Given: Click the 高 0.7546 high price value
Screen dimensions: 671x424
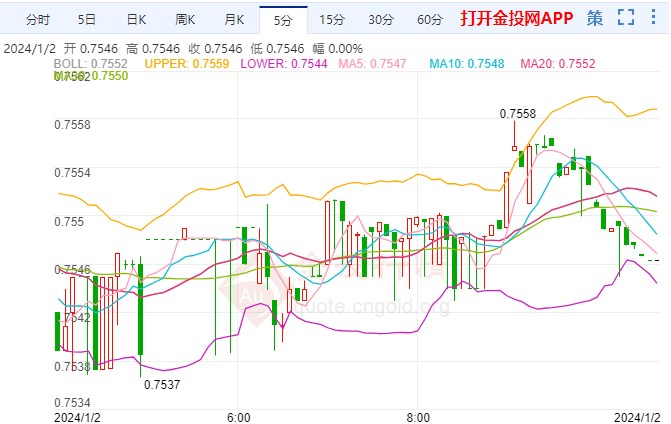Looking at the screenshot, I should [153, 49].
